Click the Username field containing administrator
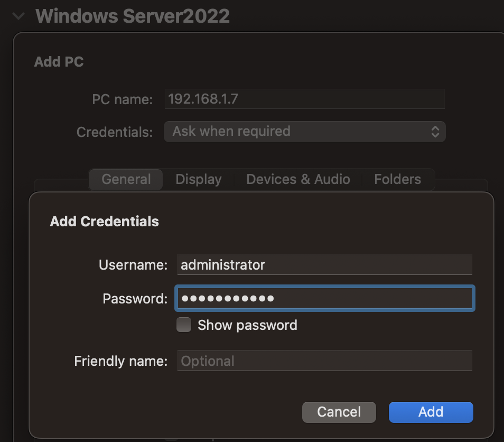This screenshot has height=442, width=504. [x=325, y=264]
